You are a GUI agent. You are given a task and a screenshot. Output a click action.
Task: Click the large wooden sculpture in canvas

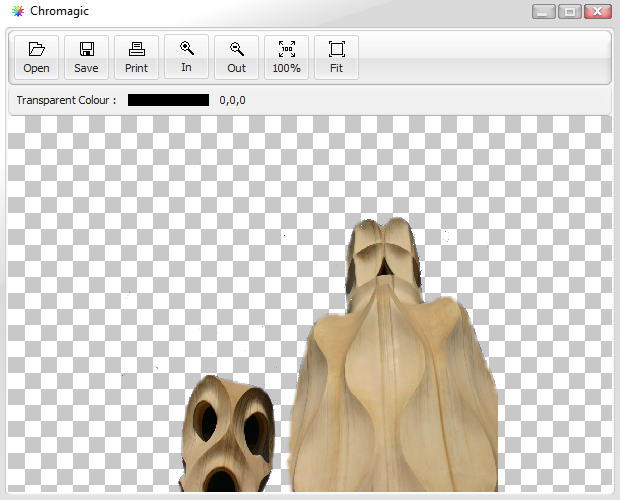click(393, 355)
